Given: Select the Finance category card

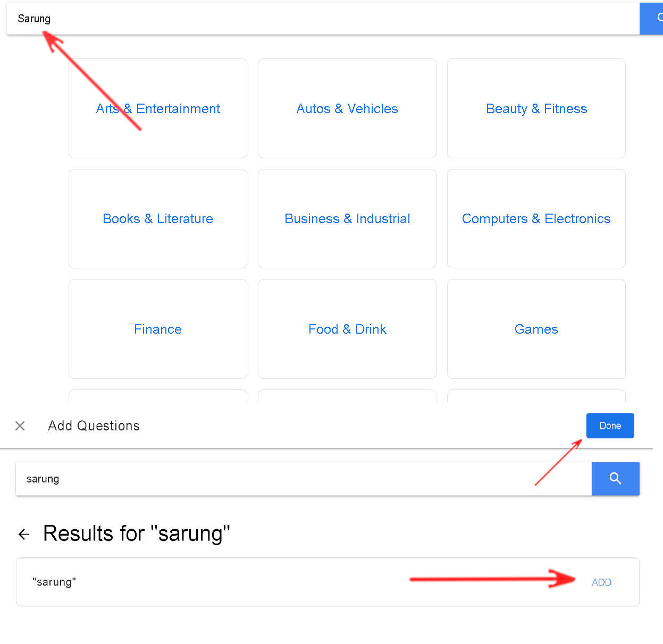Looking at the screenshot, I should pyautogui.click(x=158, y=329).
